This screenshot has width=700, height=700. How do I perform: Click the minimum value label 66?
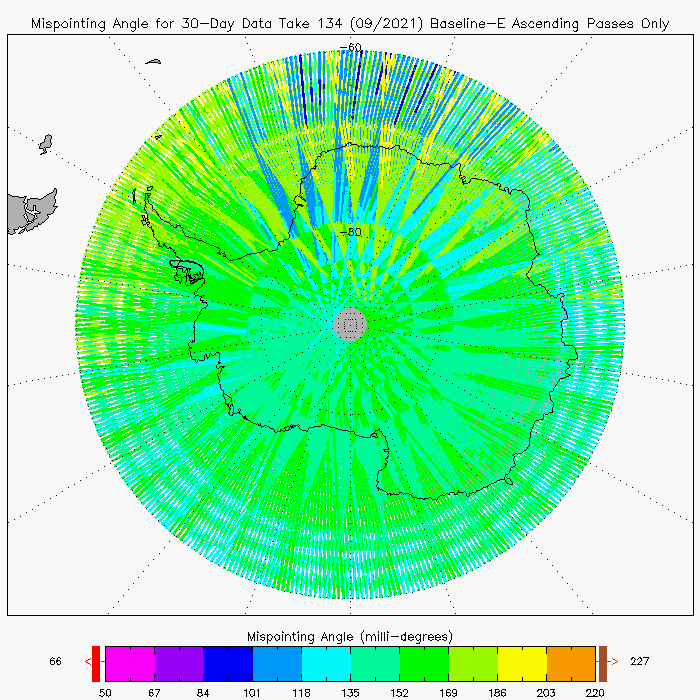(x=55, y=661)
